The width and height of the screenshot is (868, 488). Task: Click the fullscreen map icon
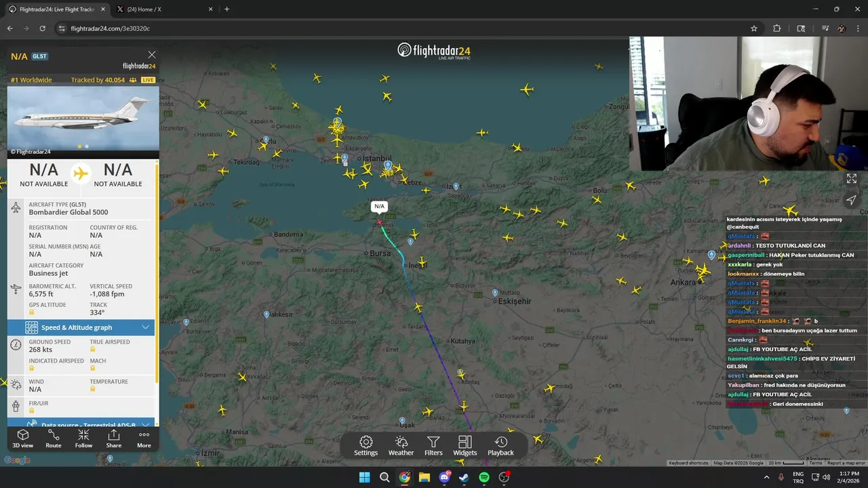[x=851, y=179]
